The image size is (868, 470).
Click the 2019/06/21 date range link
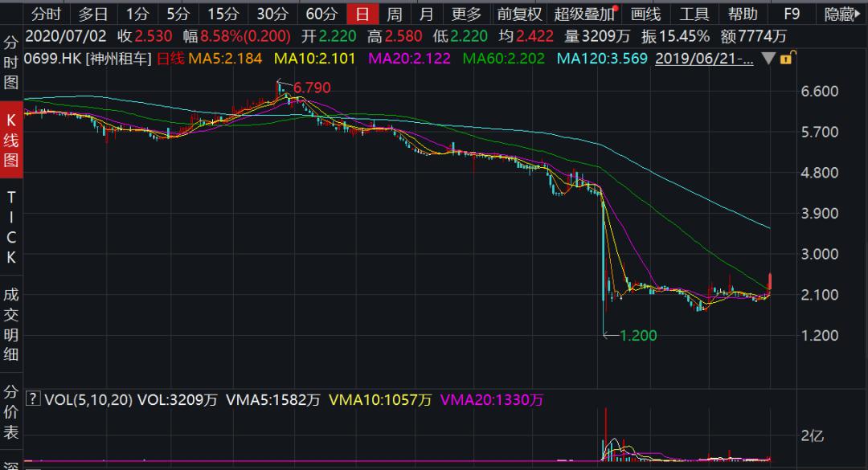pyautogui.click(x=704, y=59)
